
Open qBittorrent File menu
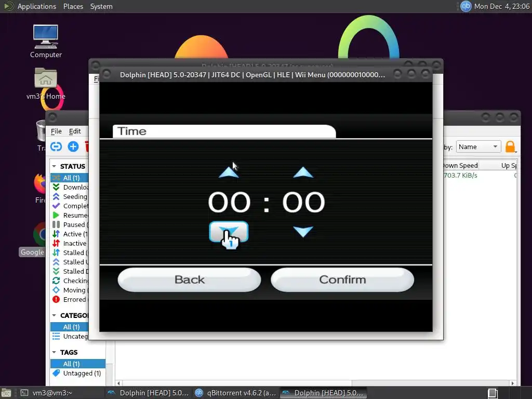click(56, 131)
